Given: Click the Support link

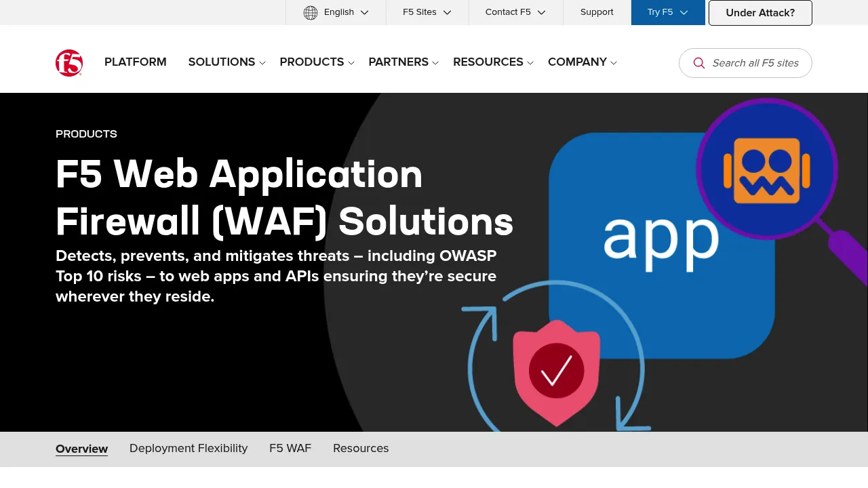Looking at the screenshot, I should click(597, 12).
